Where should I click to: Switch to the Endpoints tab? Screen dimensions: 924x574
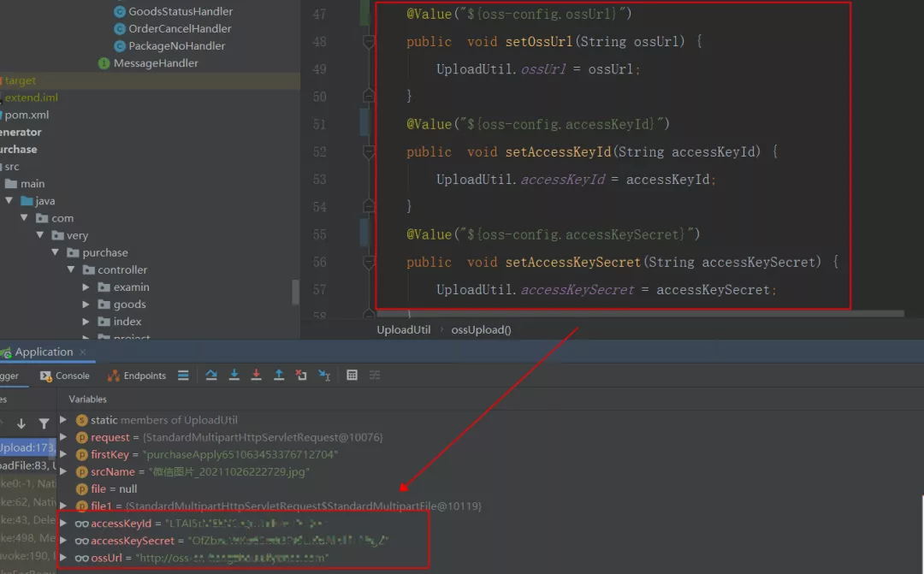click(x=137, y=376)
